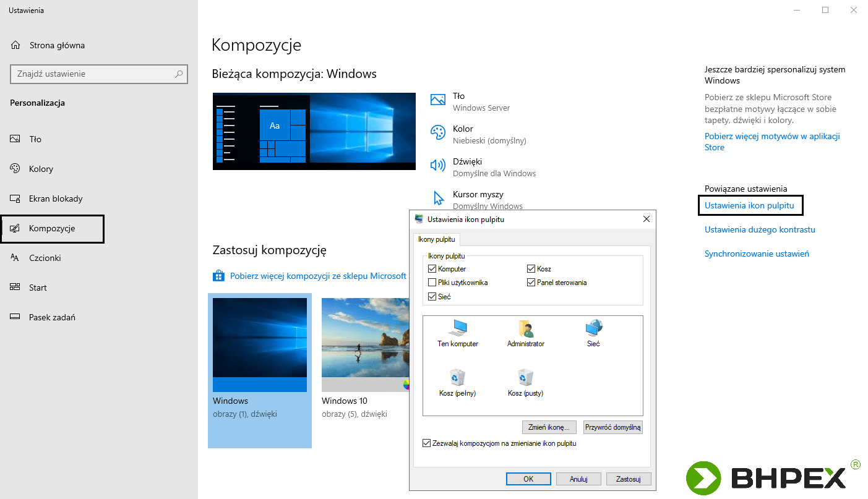Click the Niebieski (domyślny) color label

tap(489, 140)
